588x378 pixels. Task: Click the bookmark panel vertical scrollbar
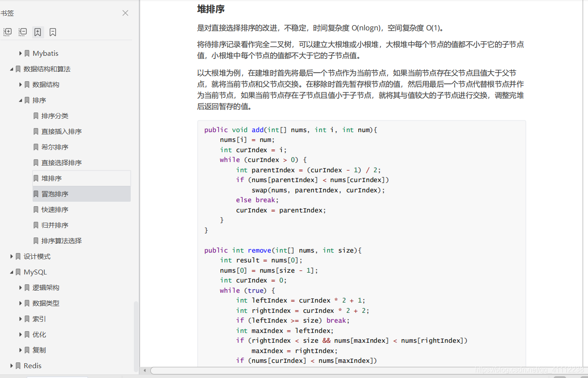136,337
